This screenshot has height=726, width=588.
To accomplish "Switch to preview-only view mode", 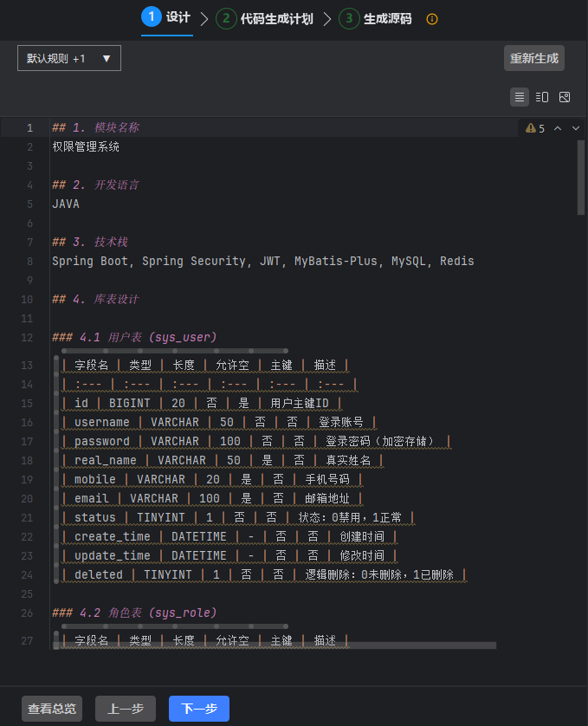I will 565,97.
